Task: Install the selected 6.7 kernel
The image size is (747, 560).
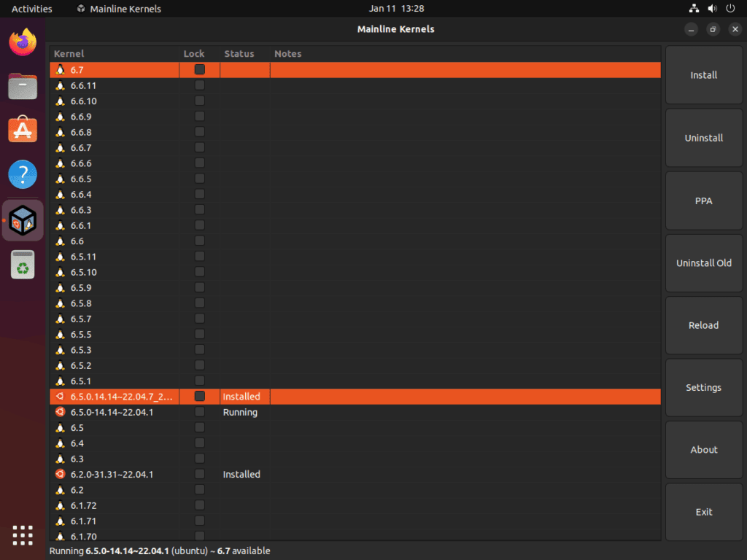Action: click(x=703, y=74)
